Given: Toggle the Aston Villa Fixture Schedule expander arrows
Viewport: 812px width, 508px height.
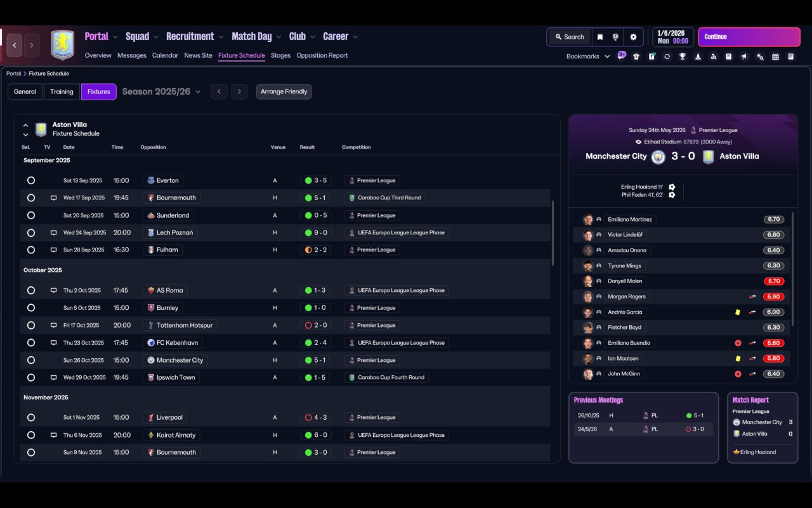Looking at the screenshot, I should 25,130.
